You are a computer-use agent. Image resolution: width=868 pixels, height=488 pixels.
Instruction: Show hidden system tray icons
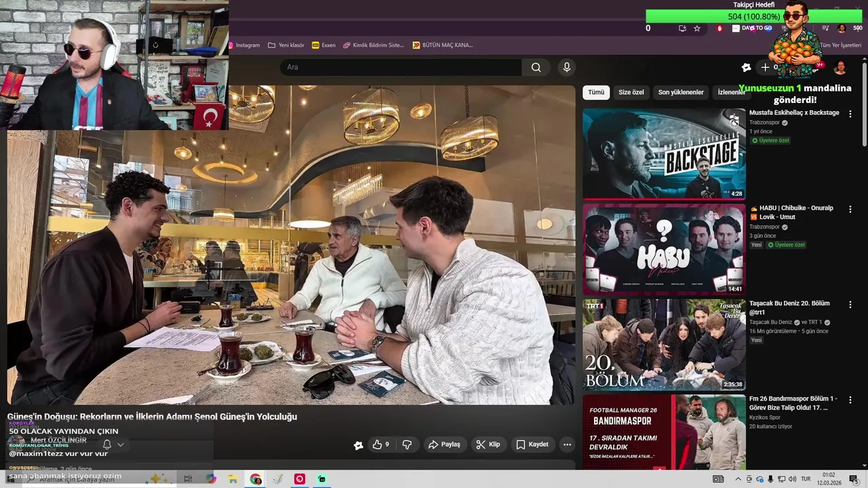coord(738,479)
